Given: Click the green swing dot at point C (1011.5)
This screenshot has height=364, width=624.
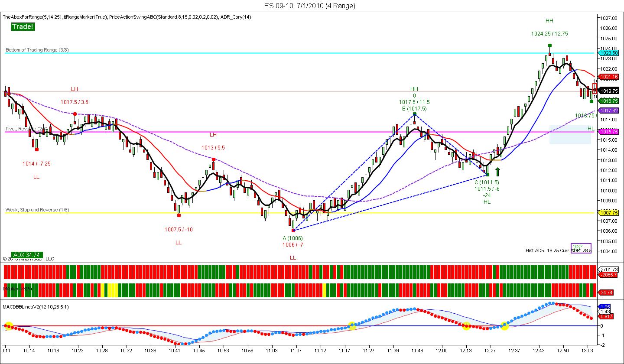Looking at the screenshot, I should 487,175.
